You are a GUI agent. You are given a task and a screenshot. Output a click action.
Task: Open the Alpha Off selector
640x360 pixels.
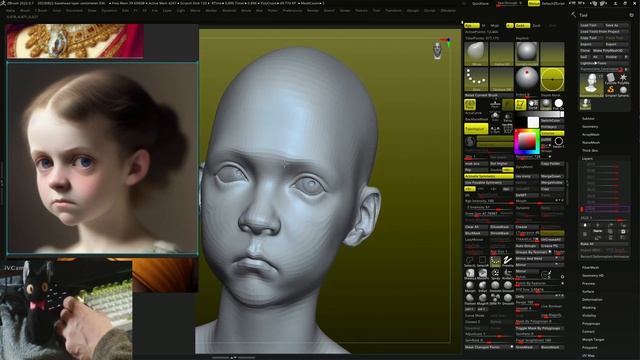click(x=502, y=53)
